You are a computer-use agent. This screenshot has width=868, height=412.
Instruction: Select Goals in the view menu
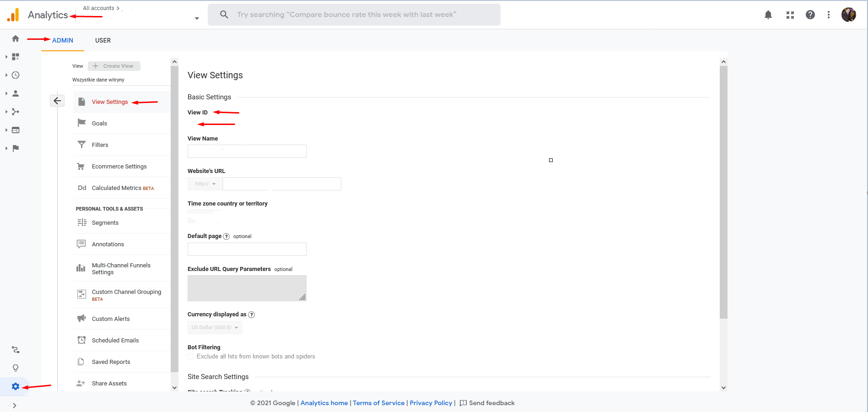pos(99,124)
